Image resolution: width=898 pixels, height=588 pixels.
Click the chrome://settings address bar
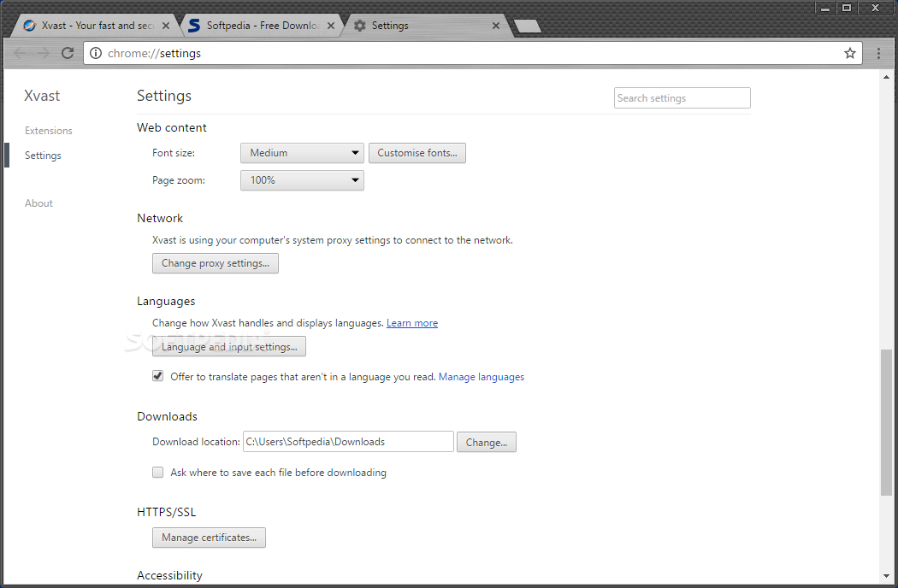472,53
